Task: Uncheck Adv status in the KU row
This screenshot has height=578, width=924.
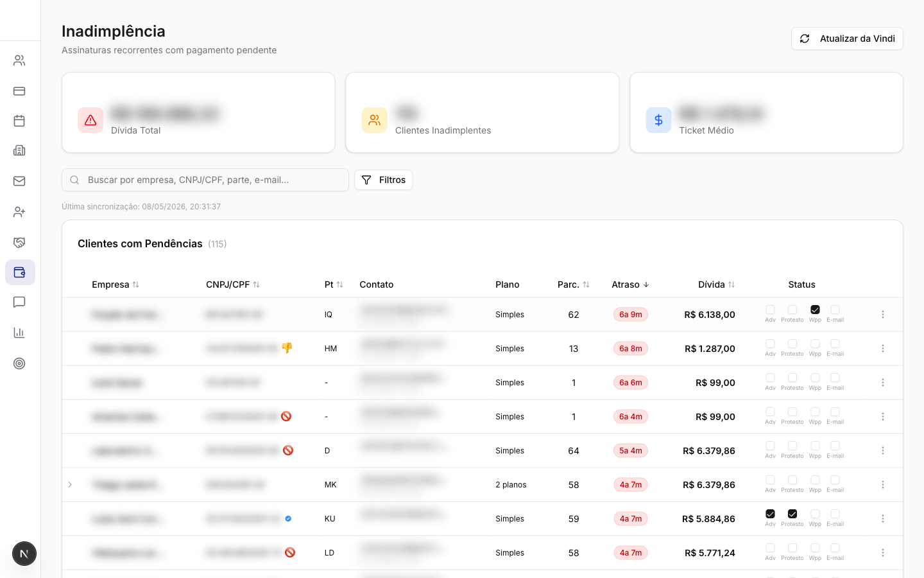Action: pyautogui.click(x=770, y=514)
